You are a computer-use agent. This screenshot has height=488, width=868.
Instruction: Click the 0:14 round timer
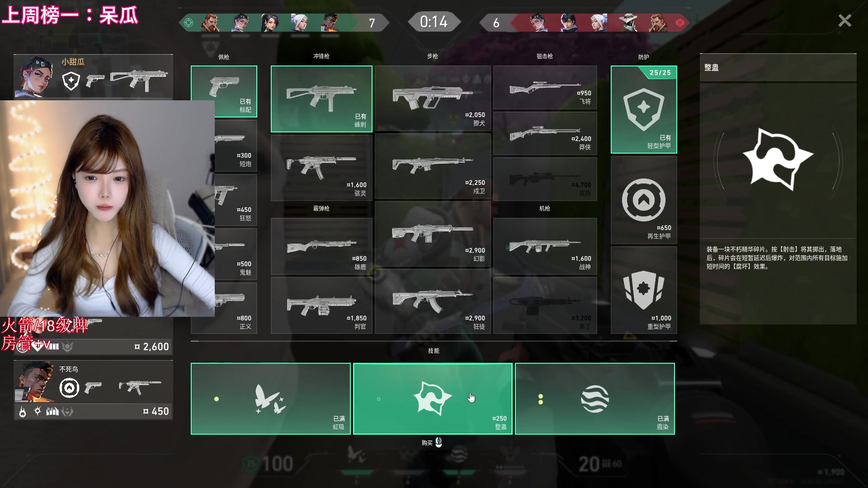(x=434, y=22)
